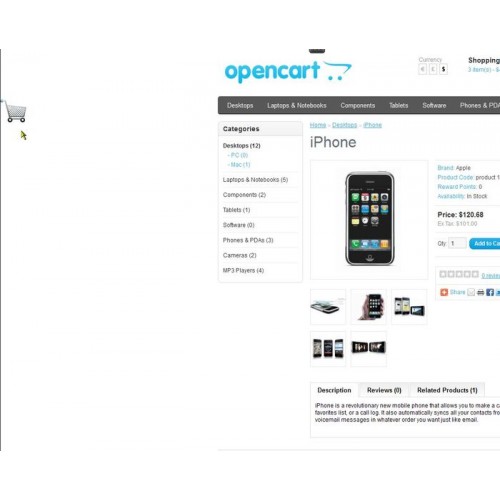This screenshot has height=500, width=500.
Task: Share the product on Facebook
Action: click(490, 292)
